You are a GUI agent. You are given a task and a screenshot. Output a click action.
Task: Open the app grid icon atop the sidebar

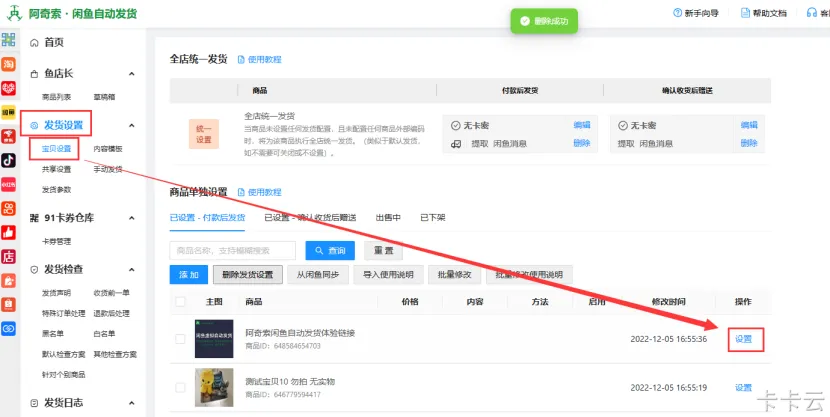8,40
